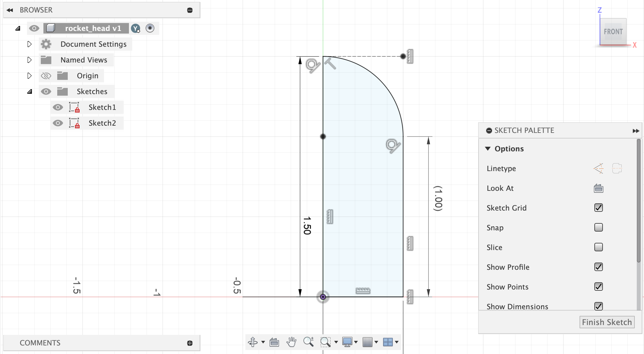Activate the Orbit tool in the navigation bar

click(x=253, y=342)
